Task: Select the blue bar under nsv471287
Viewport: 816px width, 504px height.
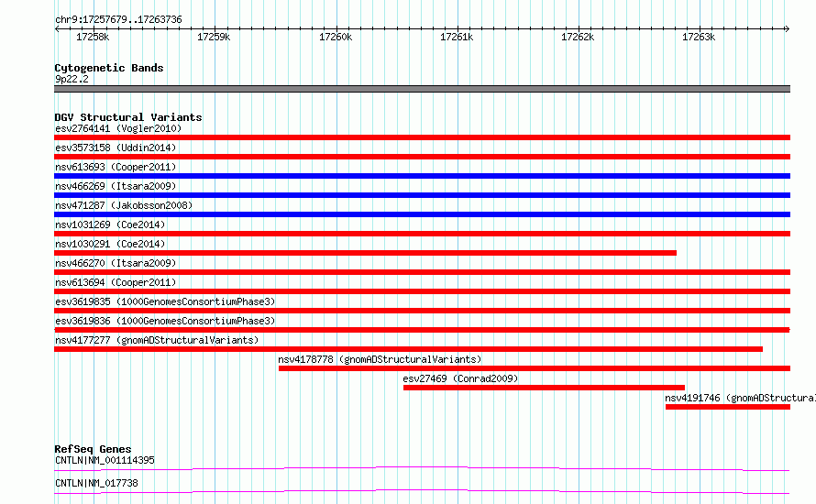Action: point(422,214)
